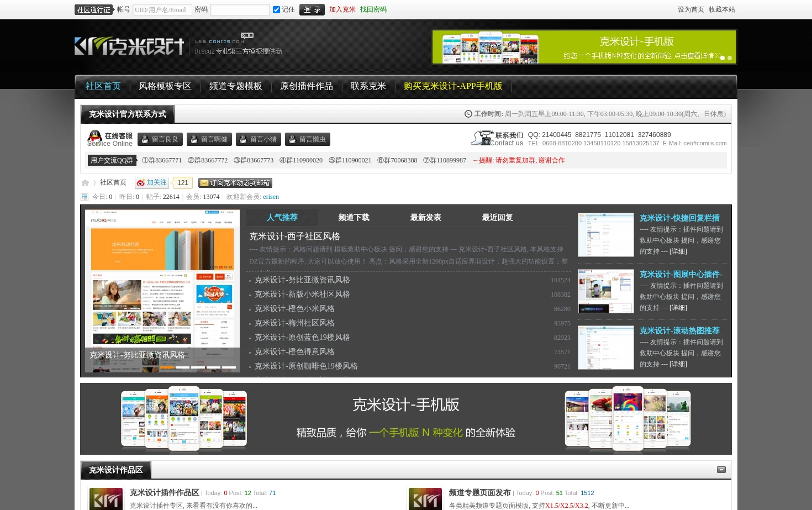This screenshot has width=812, height=510.
Task: Click 克米设计-快捷回复栏插 thumbnail
Action: coord(606,235)
